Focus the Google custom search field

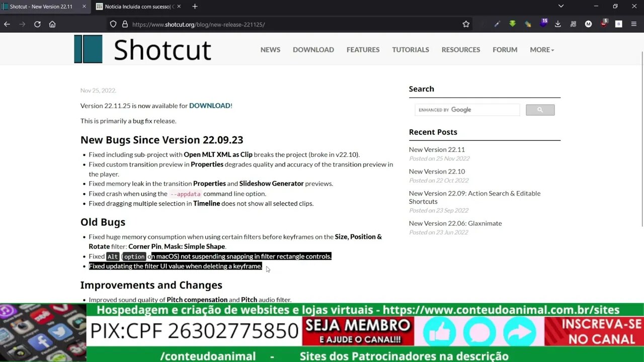[467, 110]
